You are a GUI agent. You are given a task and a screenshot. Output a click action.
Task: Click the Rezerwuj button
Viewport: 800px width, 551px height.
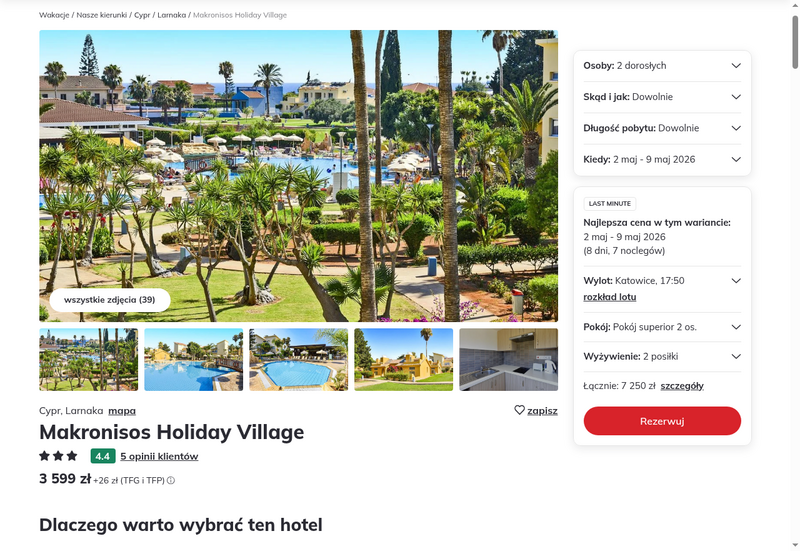point(662,421)
